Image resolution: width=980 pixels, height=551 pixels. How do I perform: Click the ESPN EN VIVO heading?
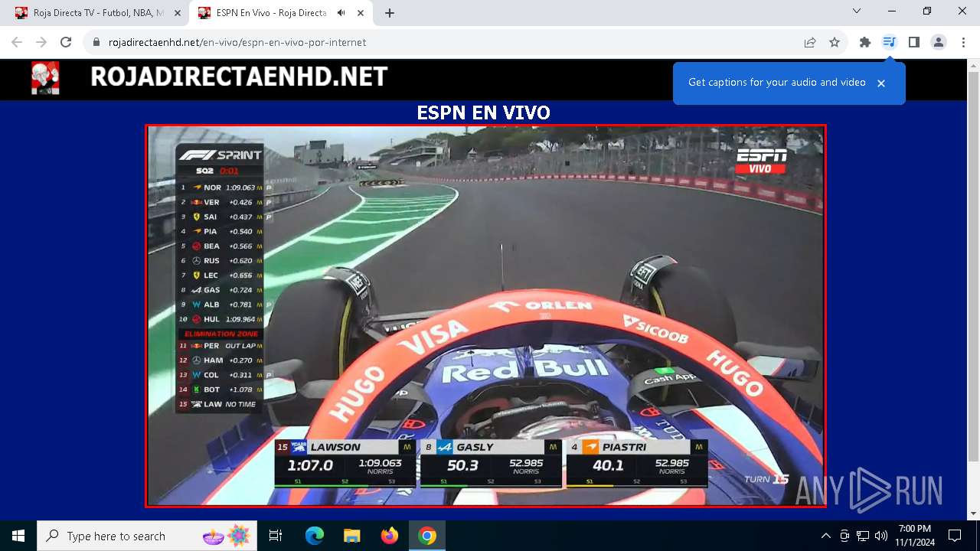(483, 113)
